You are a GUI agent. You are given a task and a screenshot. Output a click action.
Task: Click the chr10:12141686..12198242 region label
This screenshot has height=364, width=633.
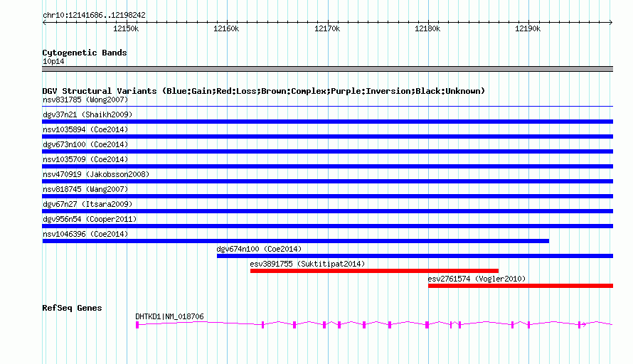[94, 16]
